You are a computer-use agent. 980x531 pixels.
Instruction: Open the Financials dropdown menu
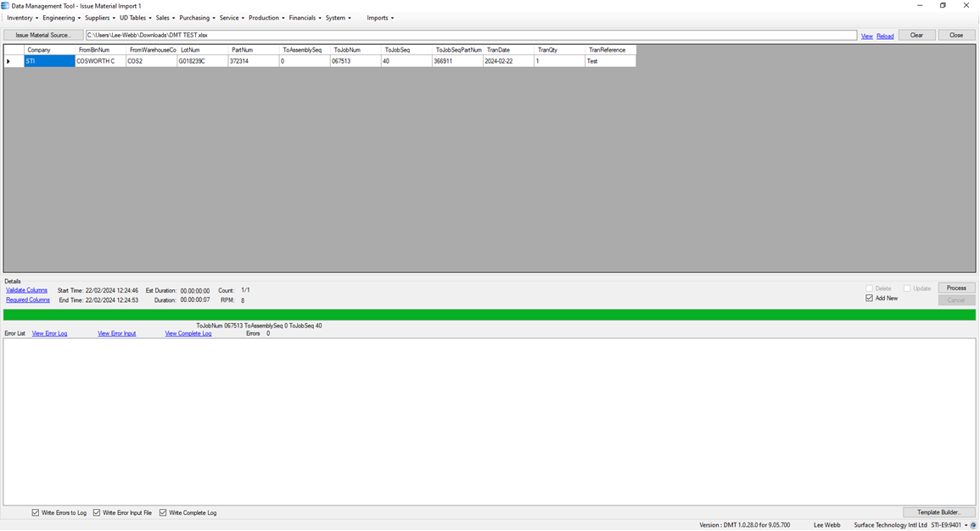coord(304,17)
